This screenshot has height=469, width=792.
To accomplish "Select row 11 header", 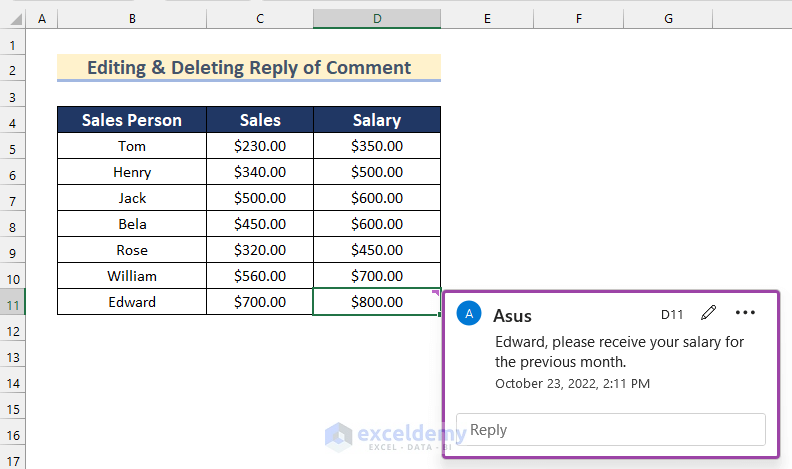I will tap(12, 302).
